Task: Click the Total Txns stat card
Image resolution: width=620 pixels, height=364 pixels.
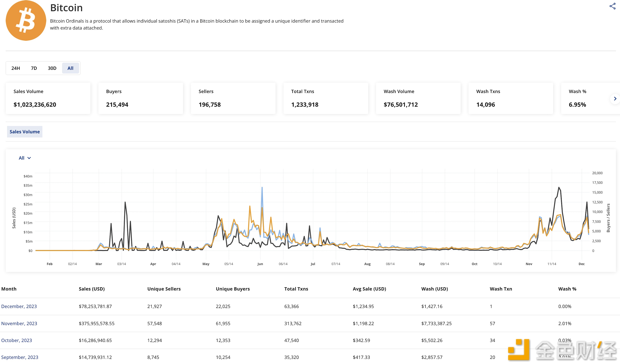Action: (325, 98)
